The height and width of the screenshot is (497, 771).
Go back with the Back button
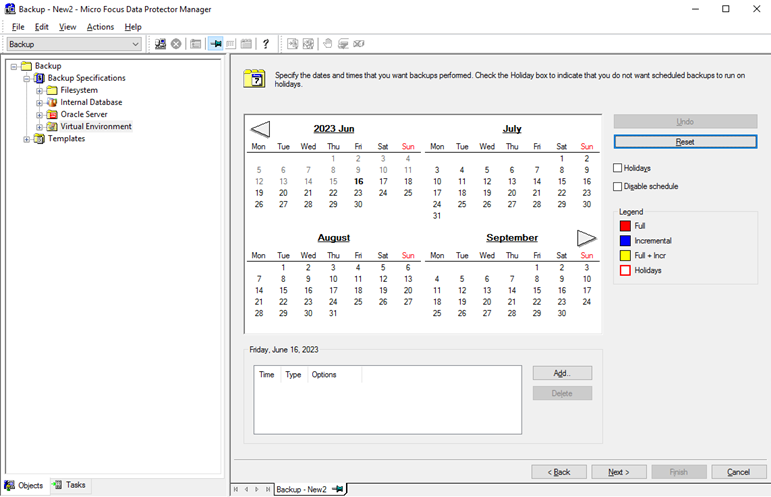pyautogui.click(x=559, y=472)
